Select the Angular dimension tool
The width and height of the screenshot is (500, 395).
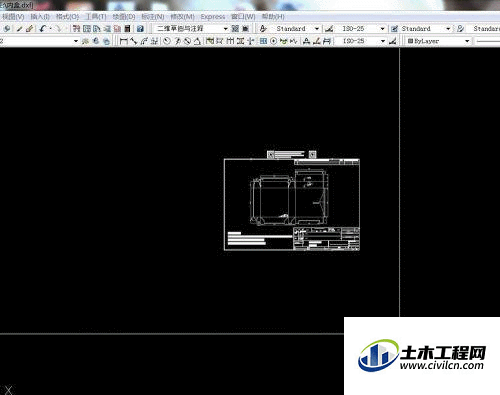(197, 41)
